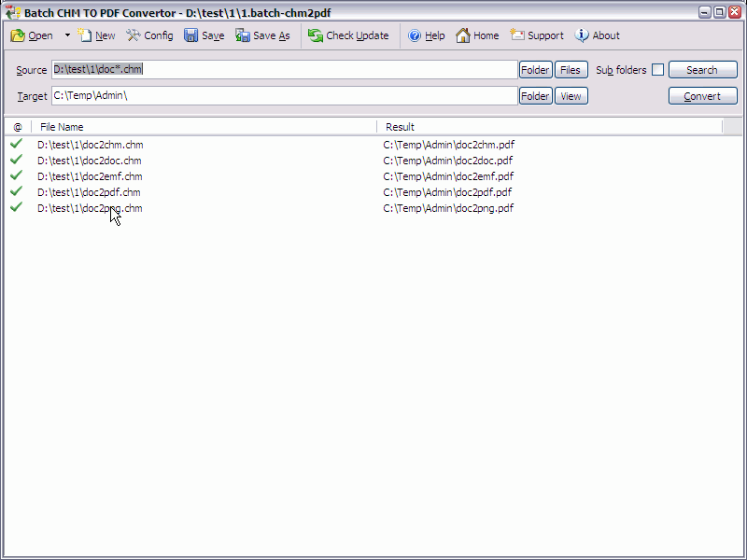Click result C:\Temp\Admin\doc2emf.pdf
747x560 pixels.
(x=448, y=176)
